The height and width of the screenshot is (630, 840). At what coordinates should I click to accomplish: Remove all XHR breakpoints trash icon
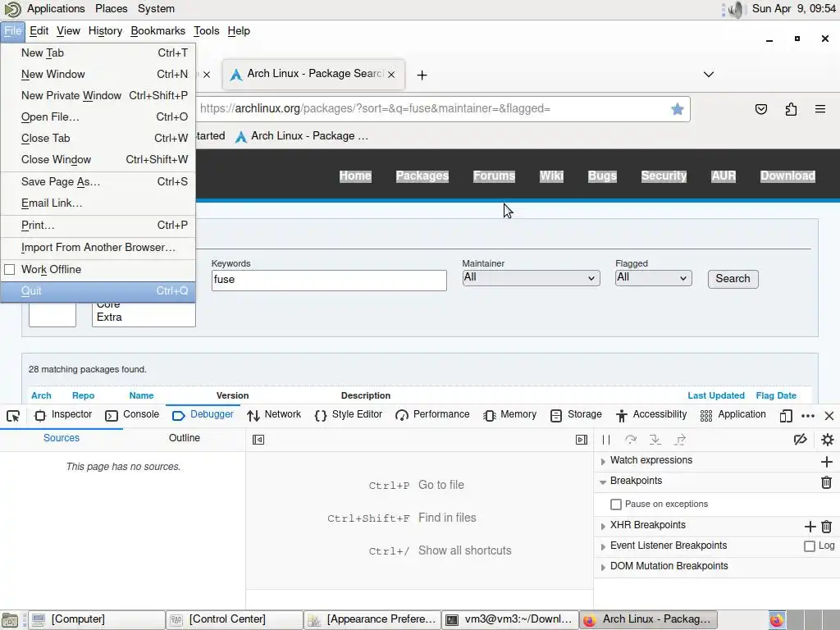(827, 527)
